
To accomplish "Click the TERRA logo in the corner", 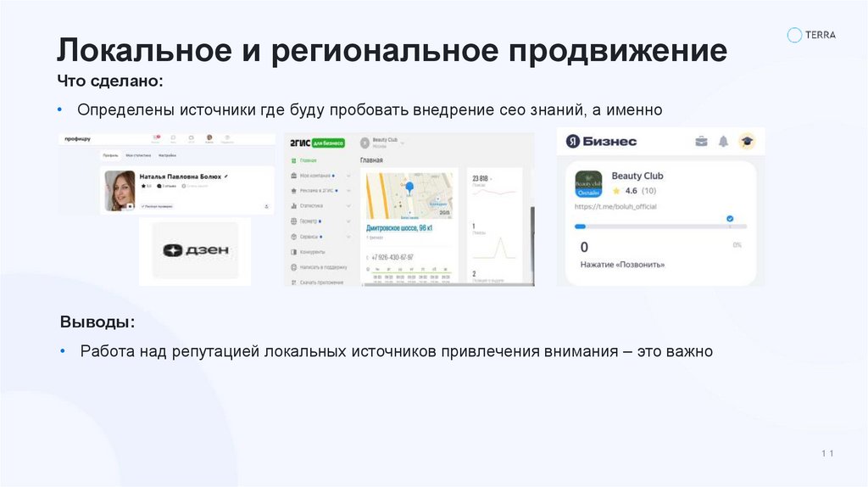I will click(811, 35).
